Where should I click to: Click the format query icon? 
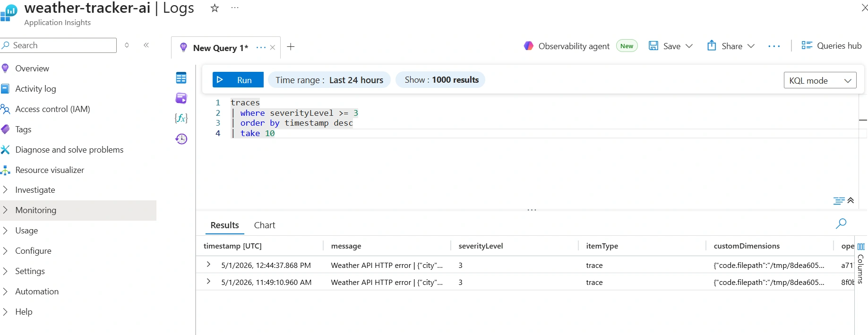(x=839, y=200)
